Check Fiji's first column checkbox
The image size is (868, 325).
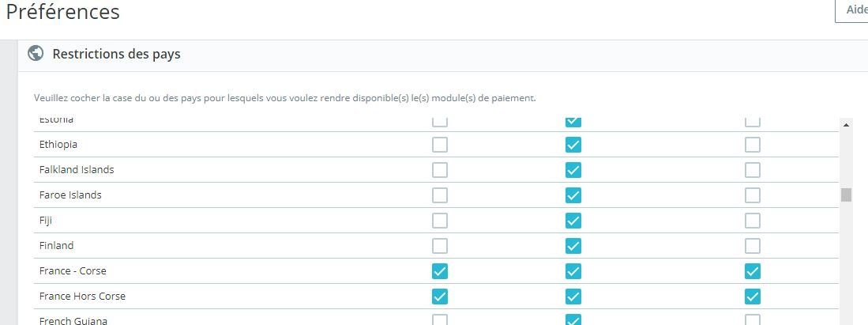coord(440,221)
